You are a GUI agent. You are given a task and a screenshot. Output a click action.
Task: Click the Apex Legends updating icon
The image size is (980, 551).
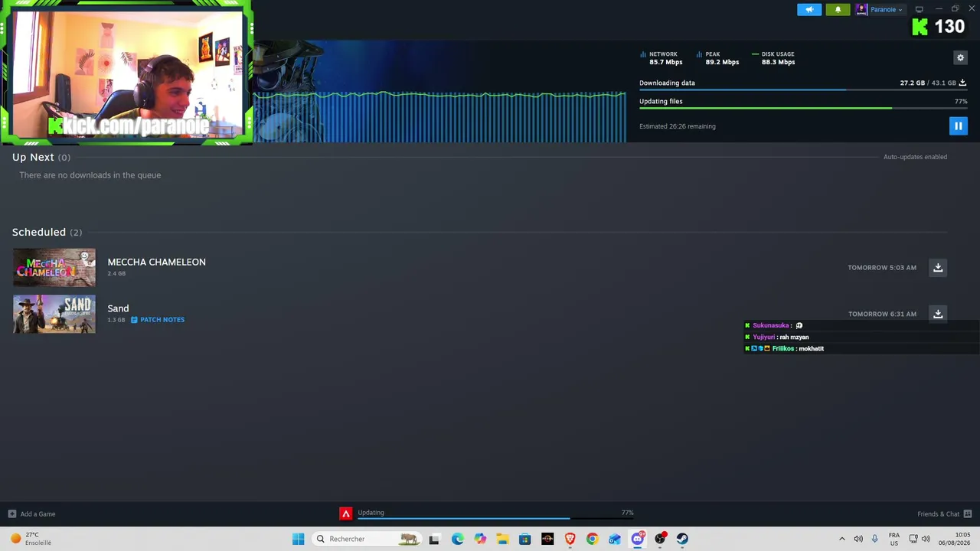[x=346, y=514]
